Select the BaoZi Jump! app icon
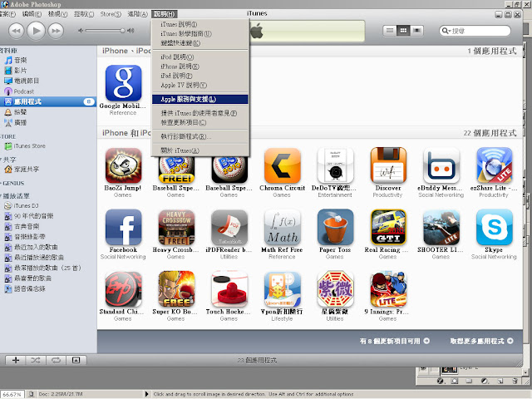Screen dimensions: 532x399 pos(124,165)
